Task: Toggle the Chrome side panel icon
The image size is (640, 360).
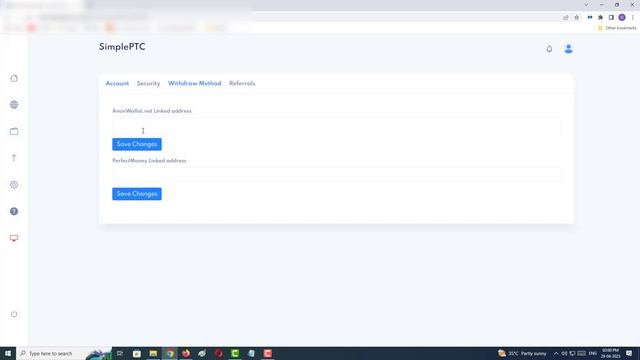Action: tap(611, 18)
